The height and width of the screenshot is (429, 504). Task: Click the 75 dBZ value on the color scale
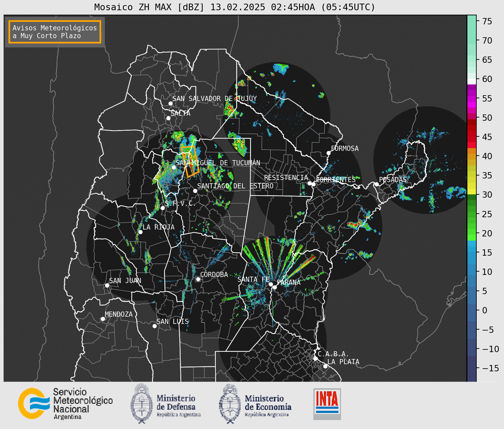(487, 21)
